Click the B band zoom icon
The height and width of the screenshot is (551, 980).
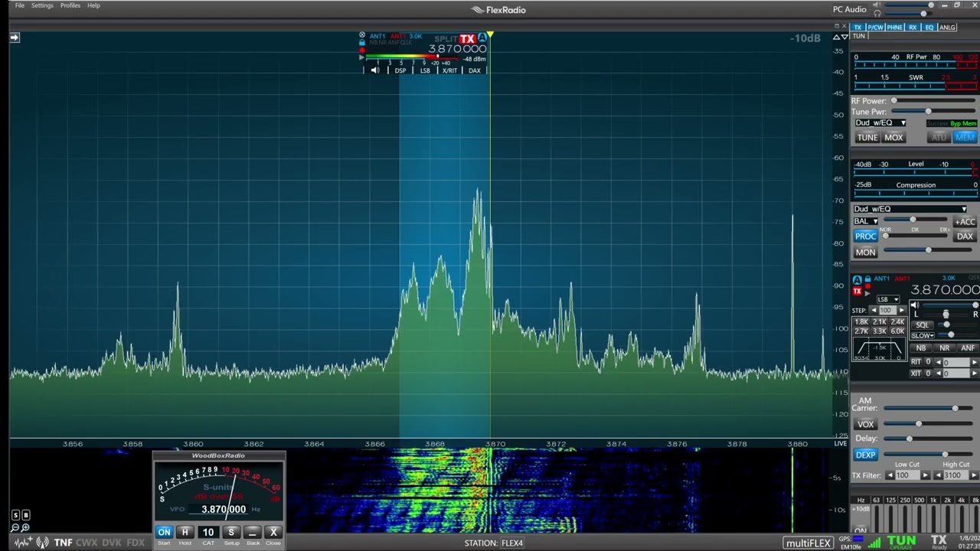[x=25, y=516]
